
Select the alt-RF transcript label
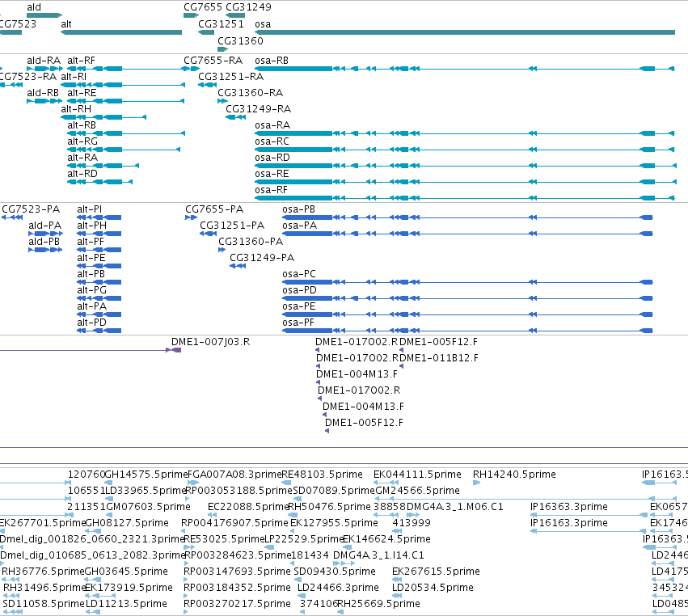81,61
